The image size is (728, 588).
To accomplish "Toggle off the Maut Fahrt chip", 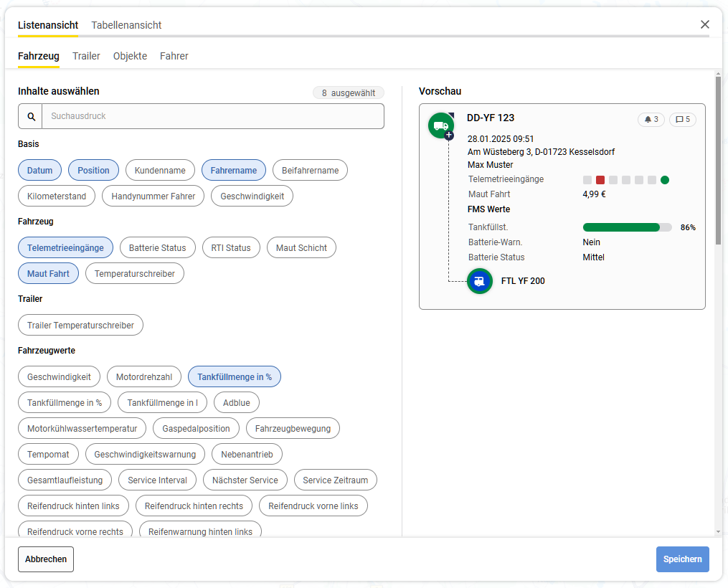I will [x=48, y=274].
